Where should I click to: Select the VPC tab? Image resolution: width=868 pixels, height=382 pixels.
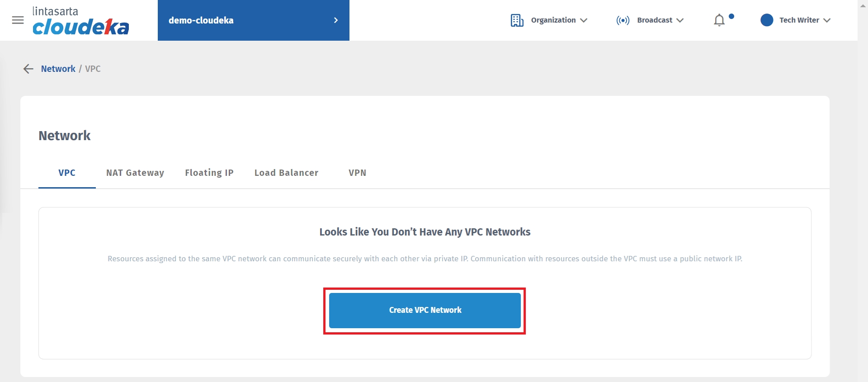(x=67, y=173)
